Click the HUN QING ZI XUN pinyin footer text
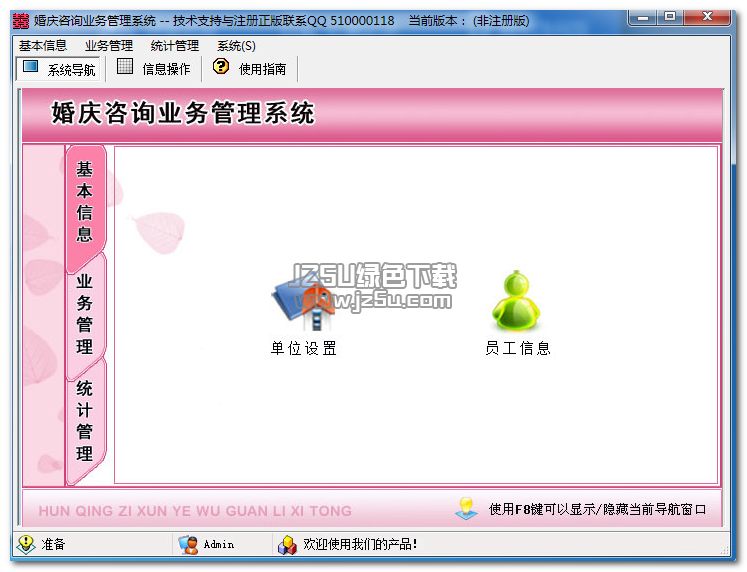 [195, 511]
